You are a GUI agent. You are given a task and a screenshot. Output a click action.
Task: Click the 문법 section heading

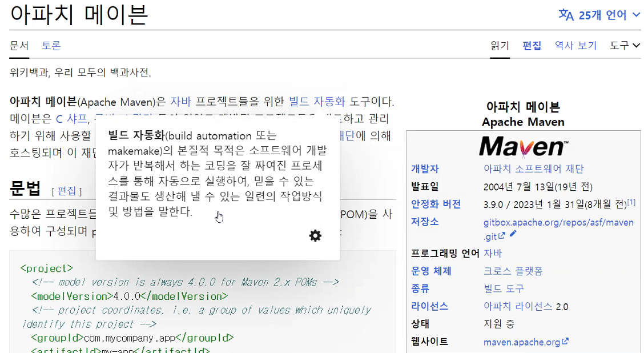pos(25,188)
